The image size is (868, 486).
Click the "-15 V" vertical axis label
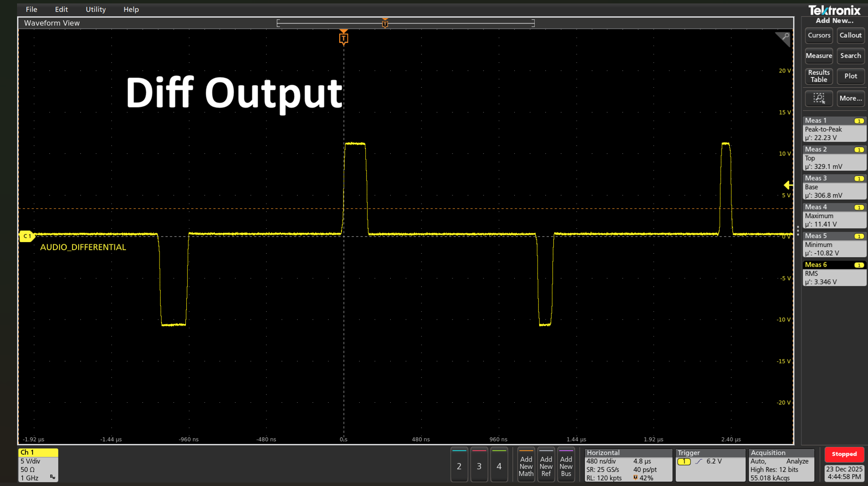(x=784, y=361)
